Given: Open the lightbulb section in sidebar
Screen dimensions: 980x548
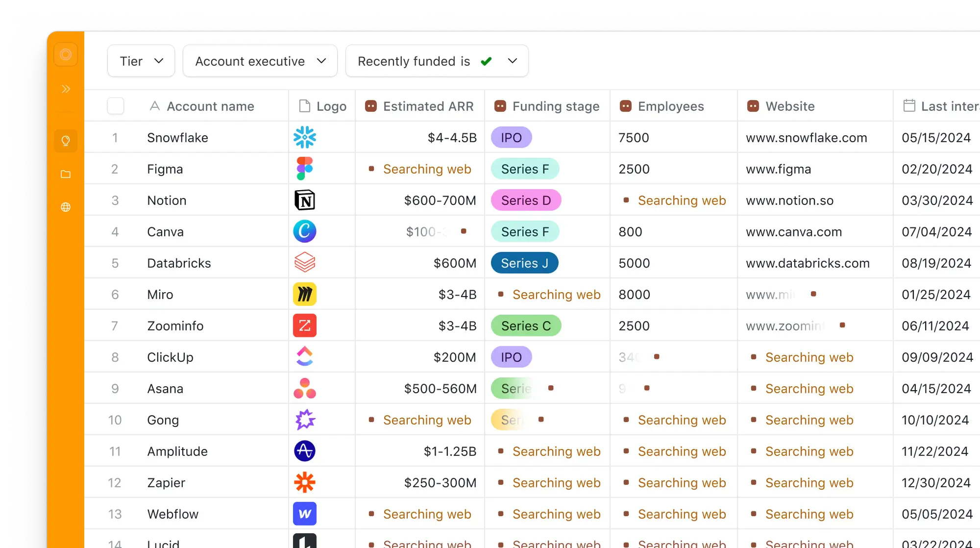Looking at the screenshot, I should [x=66, y=141].
